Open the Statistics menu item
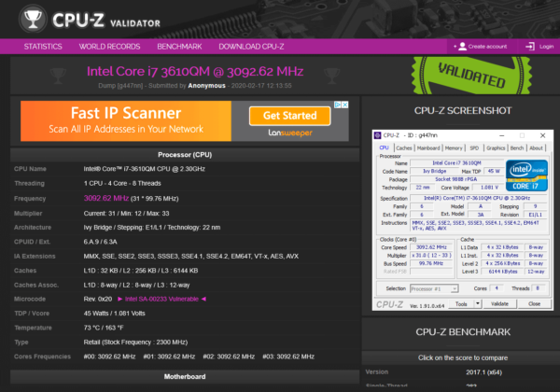Screen dimensions: 560x392 (x=43, y=47)
